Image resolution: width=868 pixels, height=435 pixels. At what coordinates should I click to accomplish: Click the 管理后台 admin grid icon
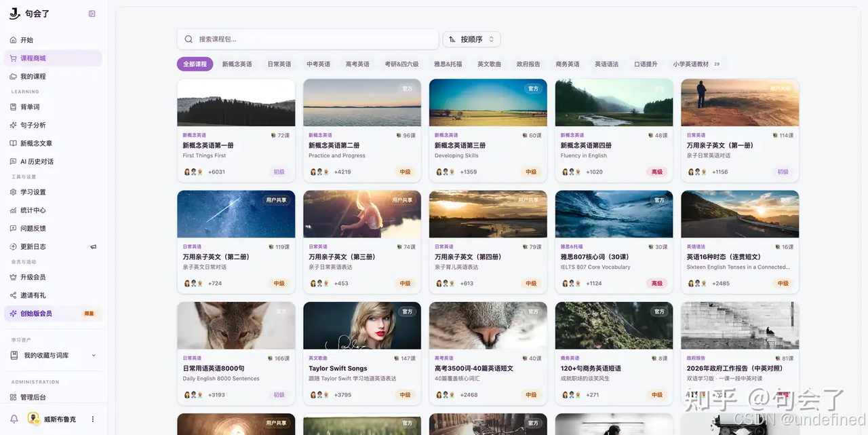coord(14,397)
